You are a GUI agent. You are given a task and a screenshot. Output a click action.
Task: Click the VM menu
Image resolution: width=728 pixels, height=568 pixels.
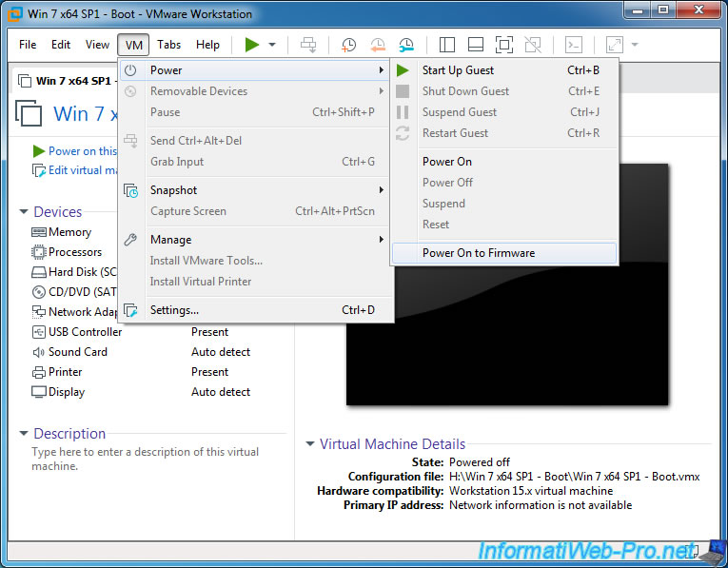(134, 45)
